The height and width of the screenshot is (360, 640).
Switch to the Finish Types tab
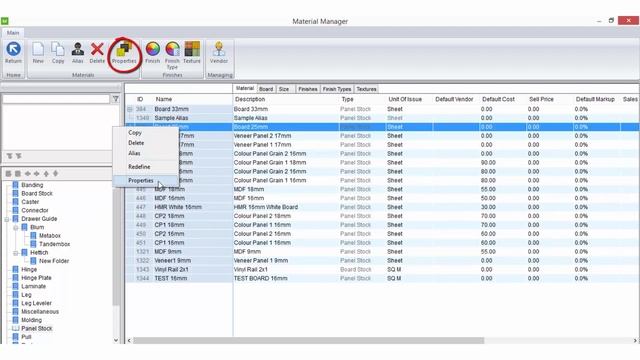point(337,89)
